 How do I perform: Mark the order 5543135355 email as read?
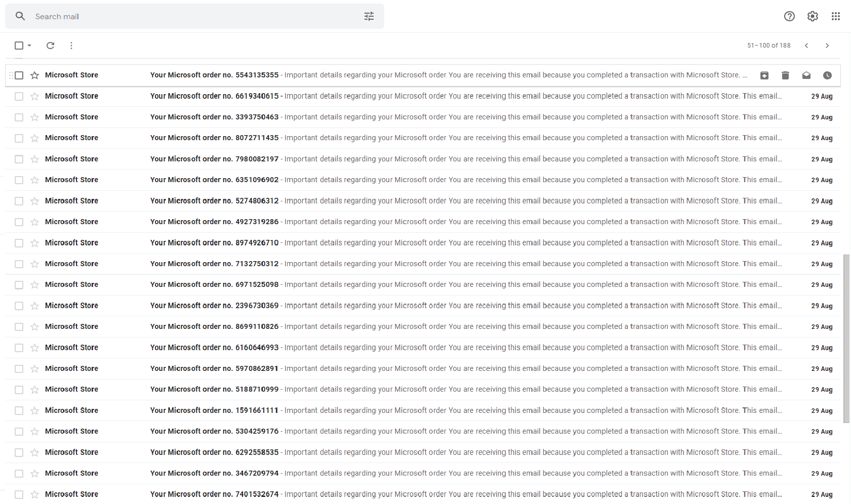[x=806, y=75]
